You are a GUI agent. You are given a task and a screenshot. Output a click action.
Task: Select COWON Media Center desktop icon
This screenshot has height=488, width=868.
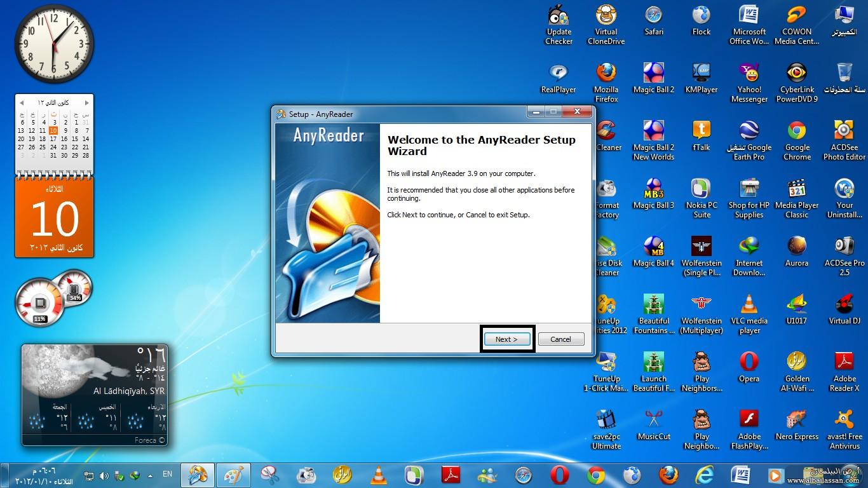797,25
